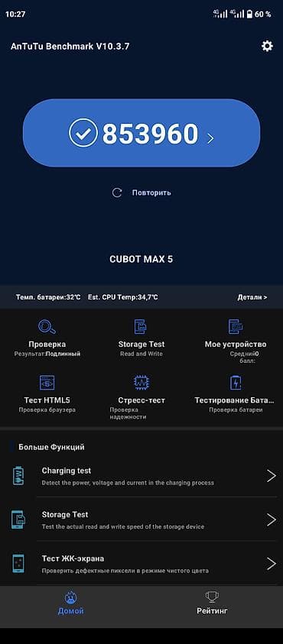Start the Стресс-тест chip icon

[x=141, y=383]
